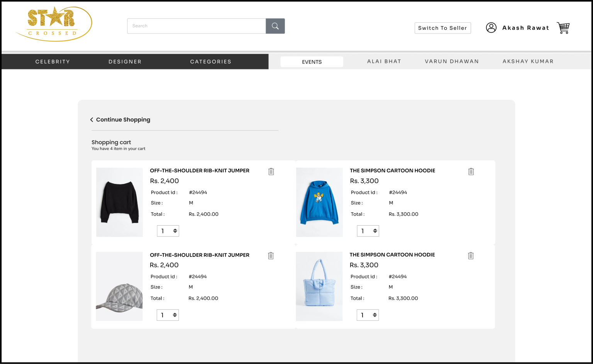Viewport: 593px width, 364px height.
Task: Open the Categories menu
Action: point(210,62)
